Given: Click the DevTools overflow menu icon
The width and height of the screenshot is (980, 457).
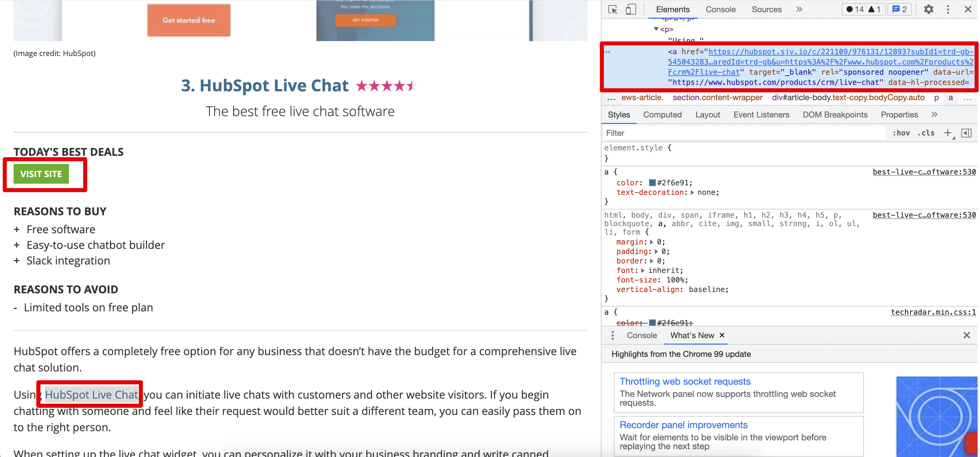Looking at the screenshot, I should click(948, 9).
